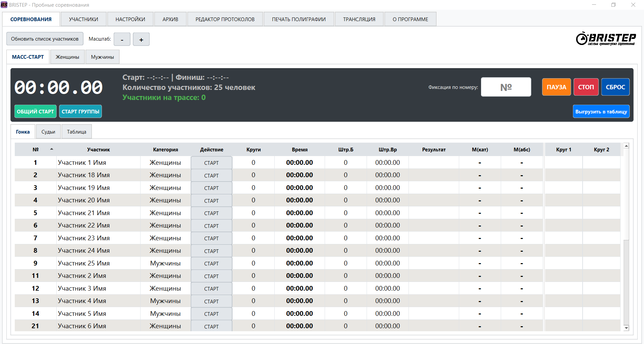Screen dimensions: 644x344
Task: Click the BS application icon in title bar
Action: coord(5,5)
